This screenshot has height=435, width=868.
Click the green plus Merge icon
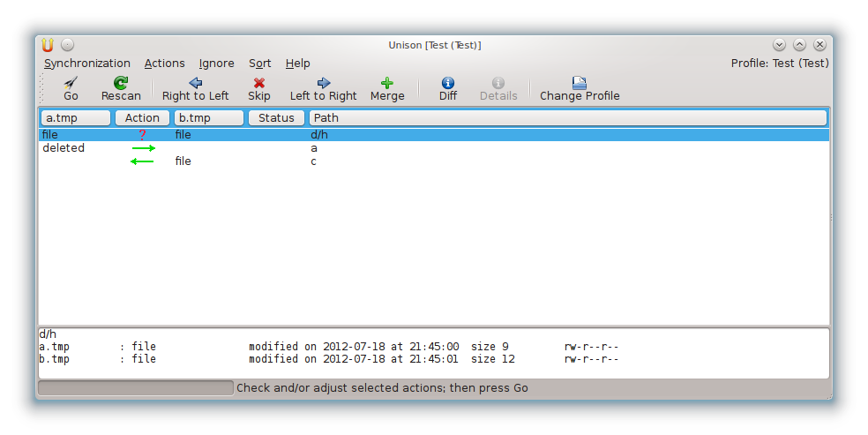[x=386, y=83]
